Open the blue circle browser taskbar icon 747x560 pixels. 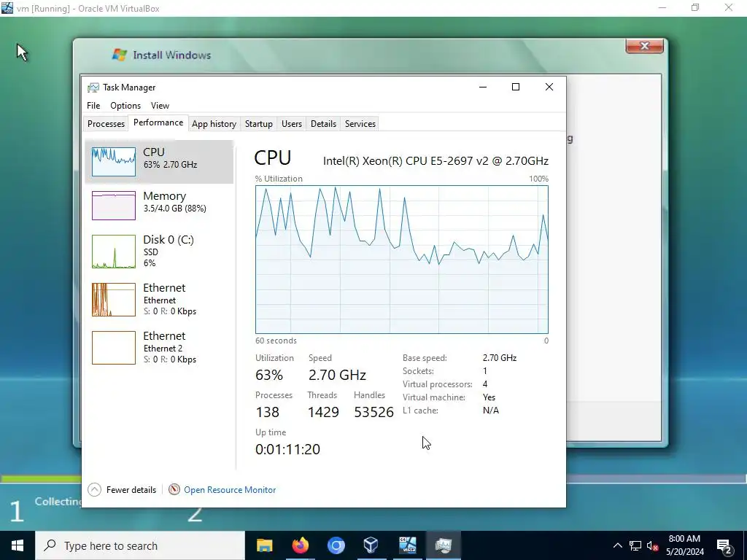(x=336, y=545)
